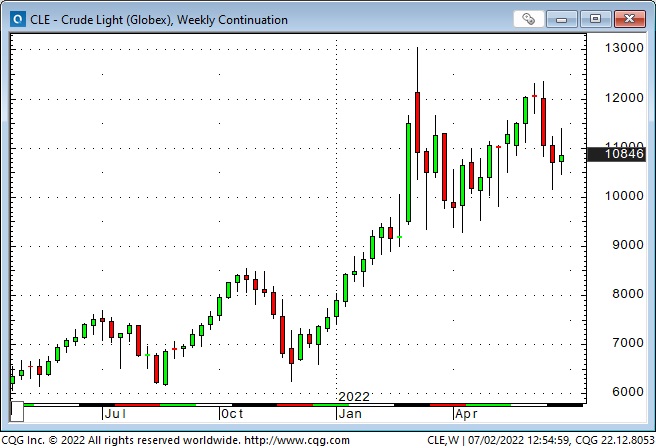This screenshot has width=656, height=448.
Task: Click the 13000 price axis label
Action: [624, 48]
